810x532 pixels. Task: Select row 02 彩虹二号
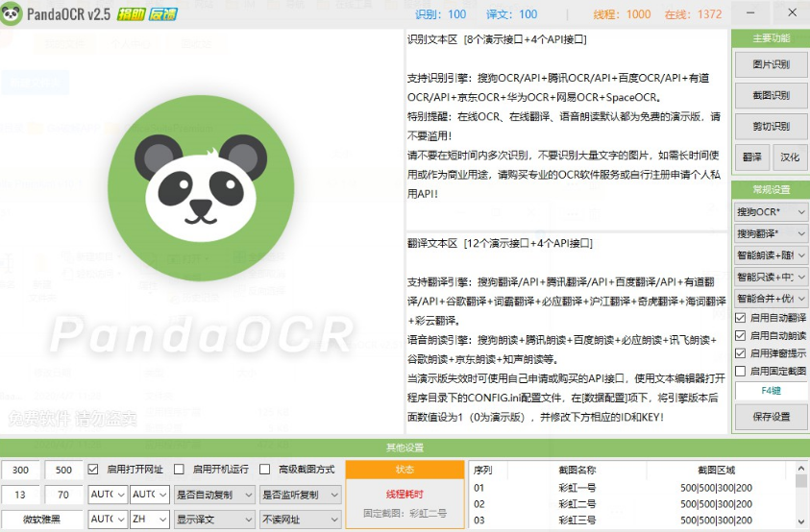pyautogui.click(x=631, y=503)
